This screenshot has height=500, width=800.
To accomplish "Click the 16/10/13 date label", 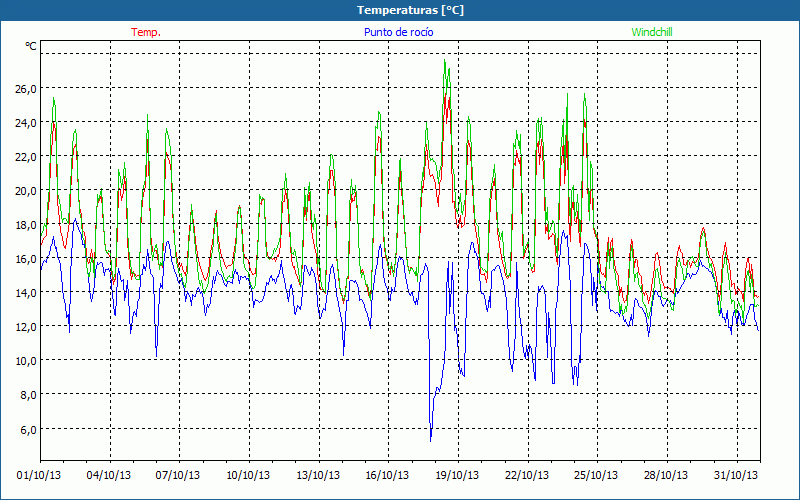I will (387, 476).
